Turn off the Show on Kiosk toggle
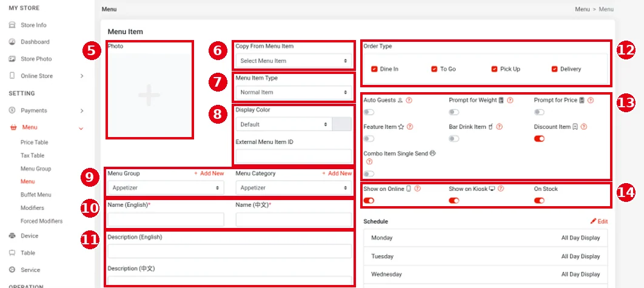 (454, 201)
